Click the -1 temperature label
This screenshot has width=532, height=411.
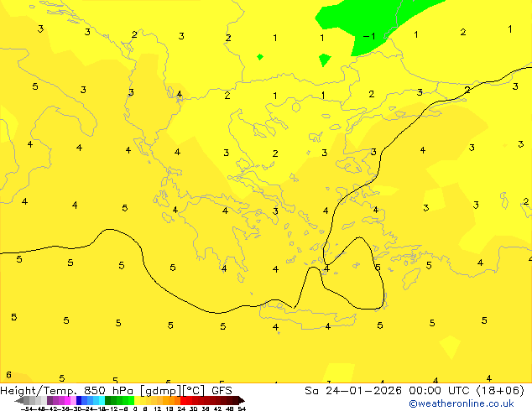click(369, 36)
